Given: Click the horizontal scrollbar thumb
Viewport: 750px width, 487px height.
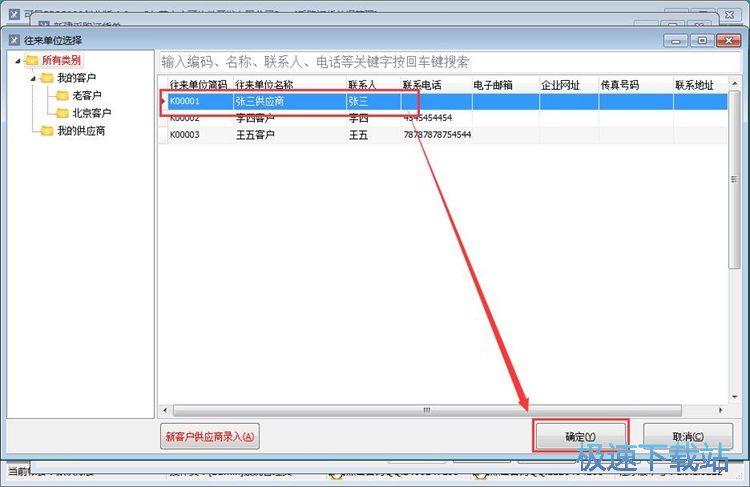Looking at the screenshot, I should coord(427,410).
